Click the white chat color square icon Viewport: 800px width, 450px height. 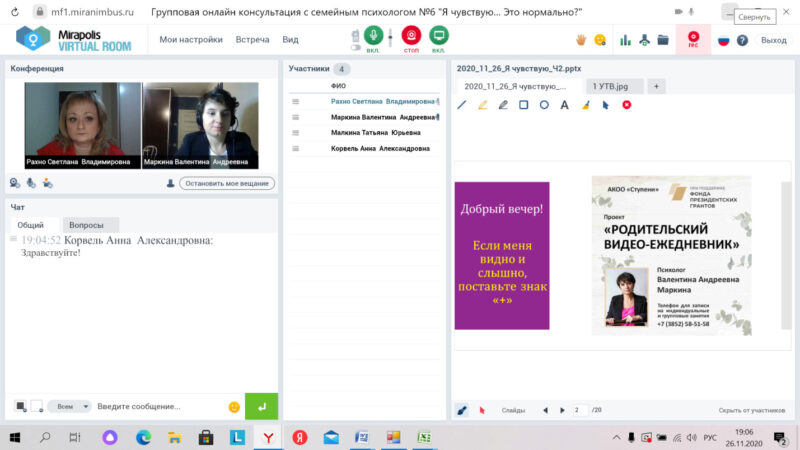(x=37, y=406)
